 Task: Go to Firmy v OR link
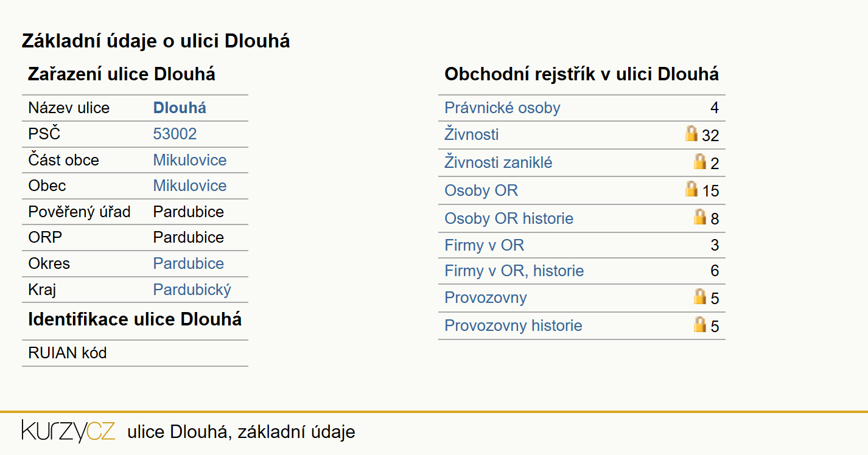click(484, 245)
